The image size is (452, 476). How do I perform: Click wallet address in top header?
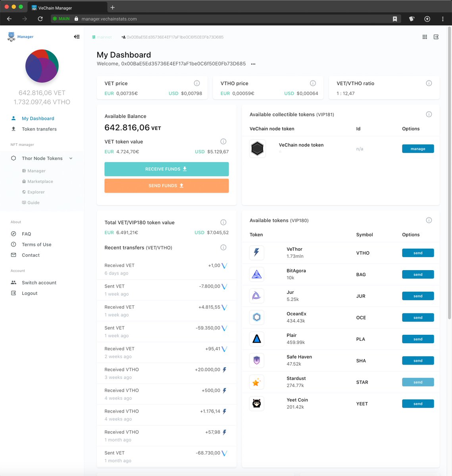(175, 37)
